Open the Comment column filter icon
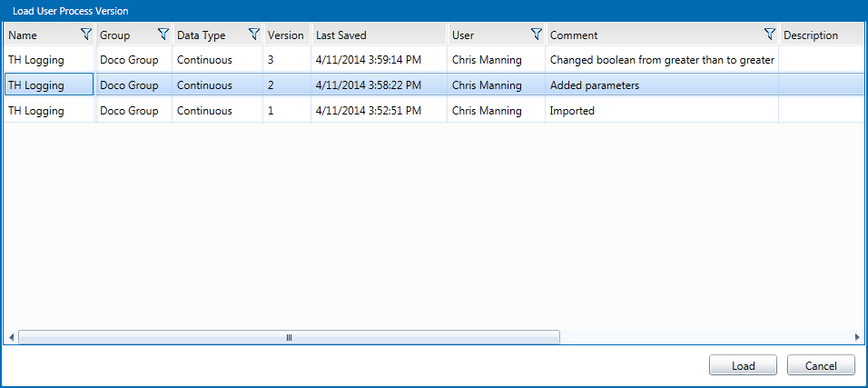Image resolution: width=868 pixels, height=388 pixels. tap(770, 35)
